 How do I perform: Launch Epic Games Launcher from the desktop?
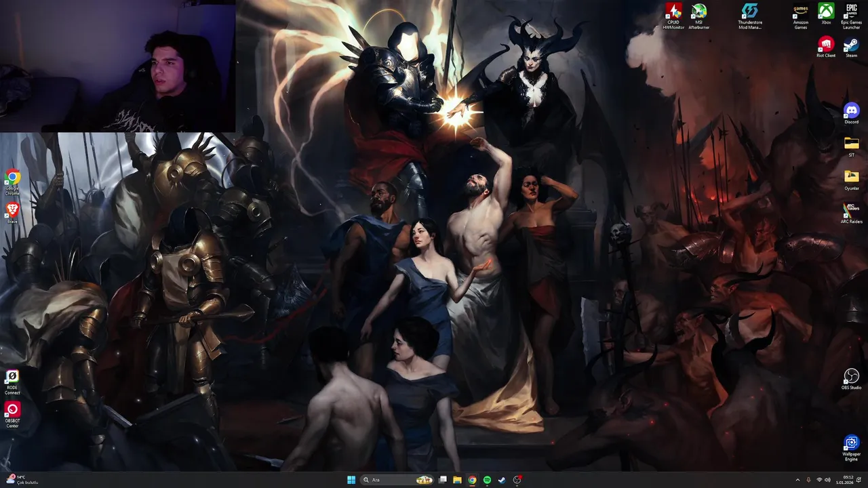tap(851, 16)
